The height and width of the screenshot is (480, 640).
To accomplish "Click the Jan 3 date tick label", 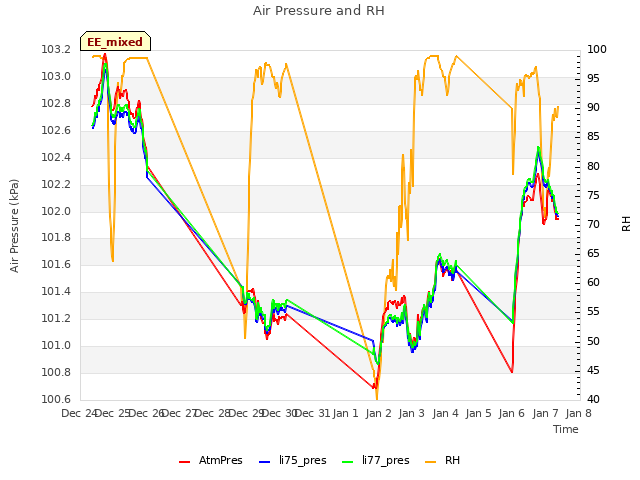I will coord(412,414).
